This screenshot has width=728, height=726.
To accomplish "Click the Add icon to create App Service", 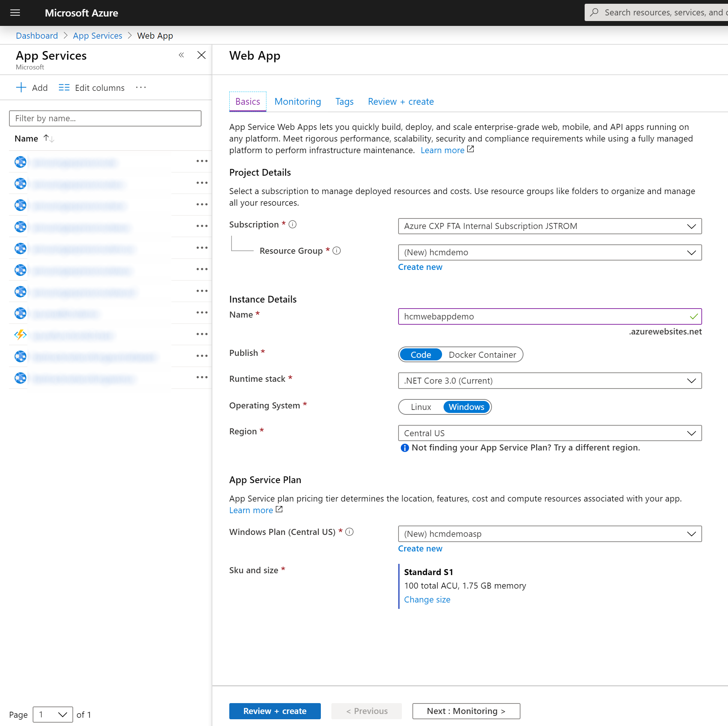I will (21, 87).
